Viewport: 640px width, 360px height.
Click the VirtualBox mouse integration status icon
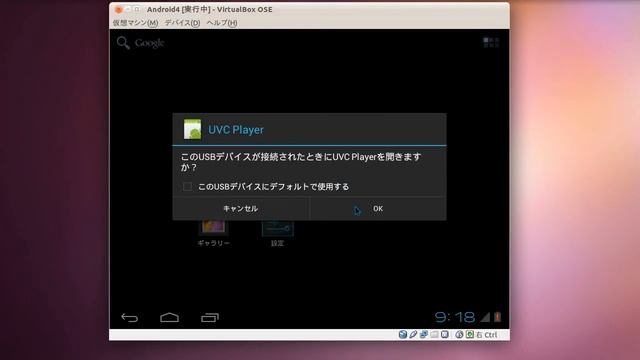(460, 335)
